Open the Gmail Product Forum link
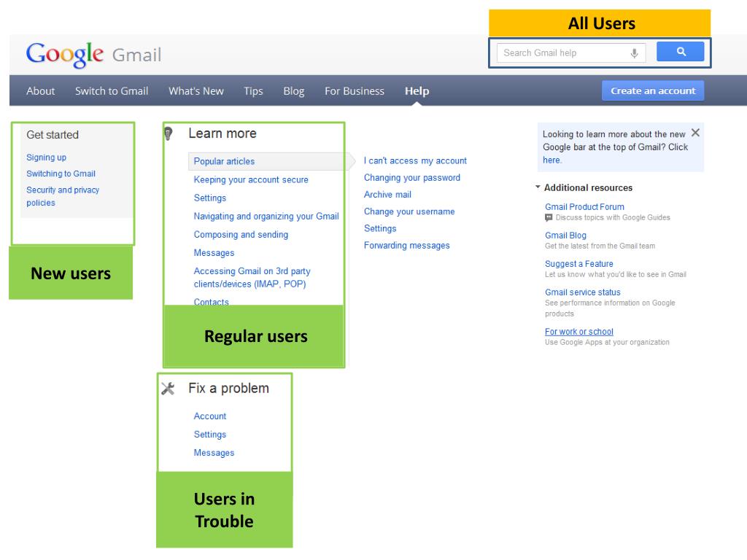This screenshot has width=747, height=560. pos(584,206)
